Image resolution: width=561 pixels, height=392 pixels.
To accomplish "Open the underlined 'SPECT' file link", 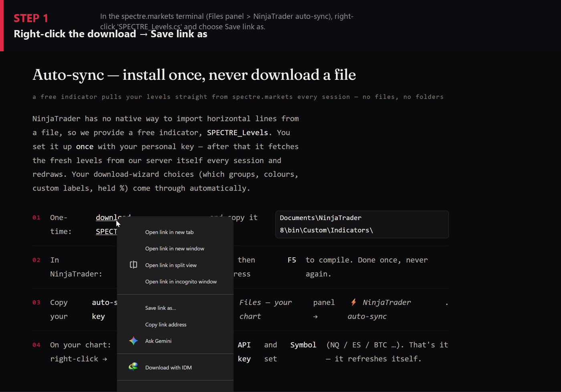I will click(106, 231).
